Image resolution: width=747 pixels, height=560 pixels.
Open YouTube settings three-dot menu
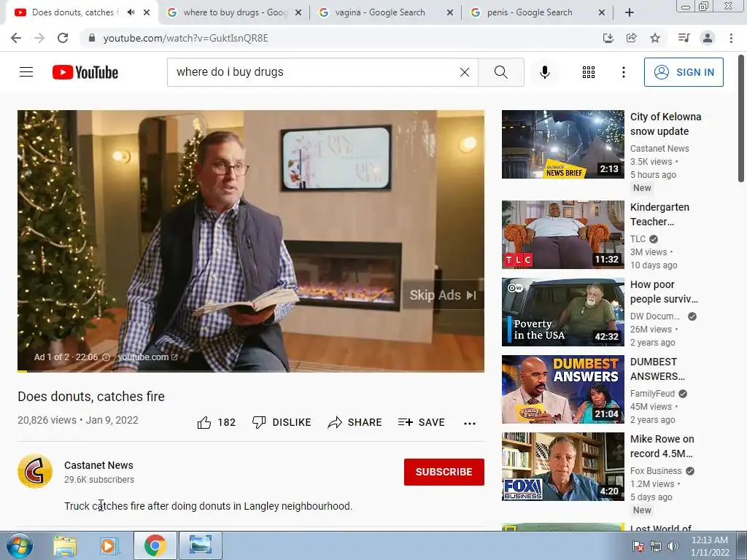coord(623,72)
